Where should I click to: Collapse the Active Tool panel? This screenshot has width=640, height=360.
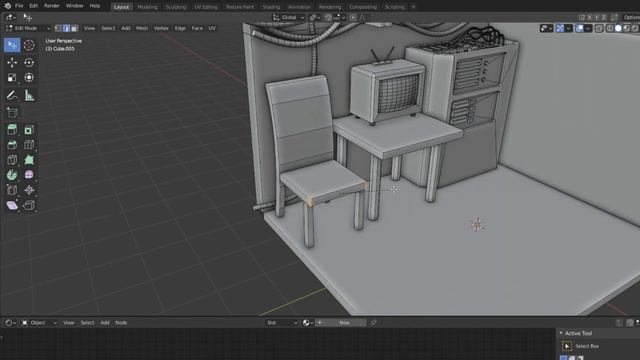click(x=561, y=333)
